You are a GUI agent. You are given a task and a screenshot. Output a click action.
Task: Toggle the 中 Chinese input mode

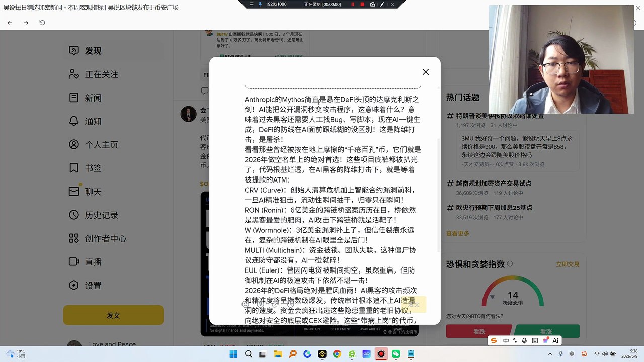(506, 340)
